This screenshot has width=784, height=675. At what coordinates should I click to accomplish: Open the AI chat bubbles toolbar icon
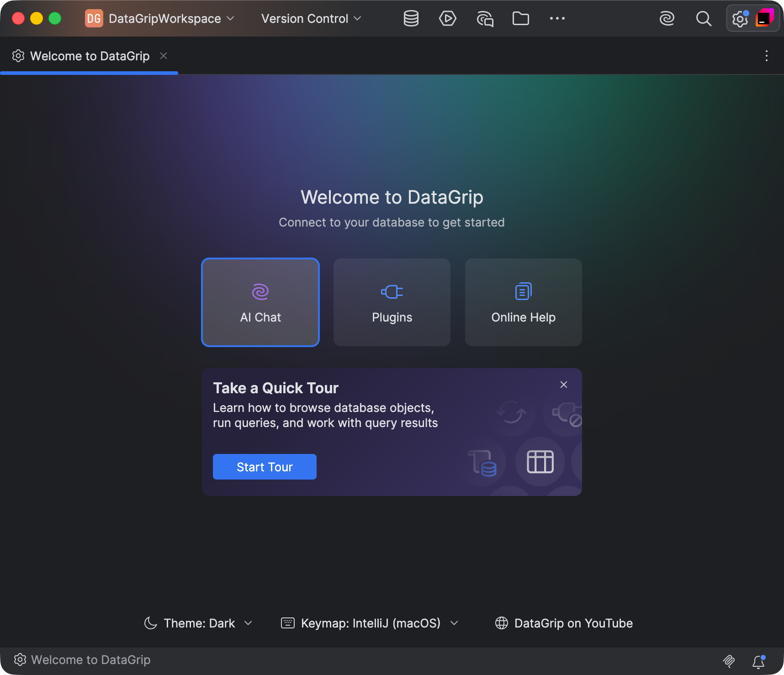tap(485, 19)
